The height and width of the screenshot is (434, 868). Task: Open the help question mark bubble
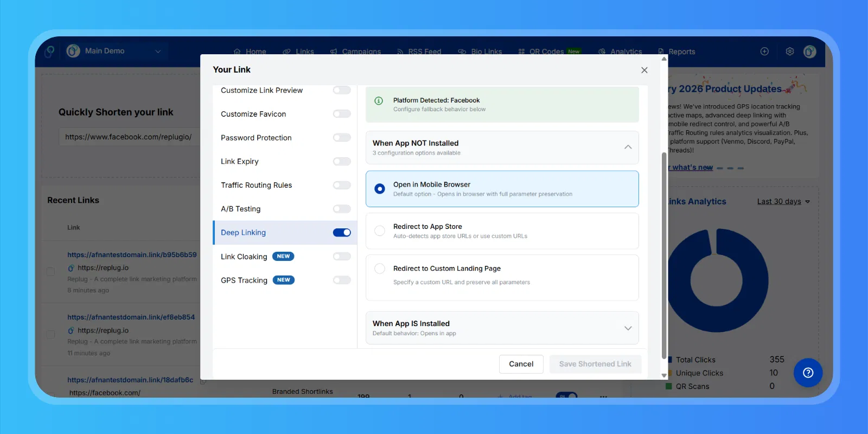pos(808,373)
